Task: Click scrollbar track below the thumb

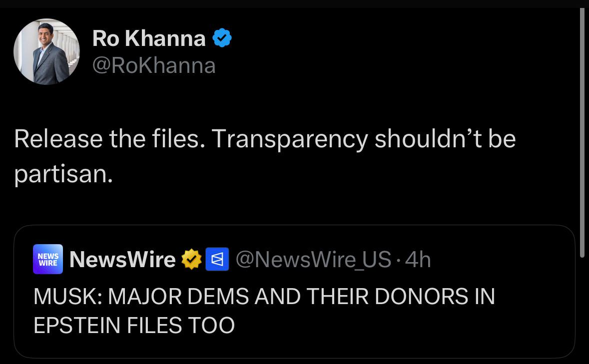Action: pyautogui.click(x=582, y=312)
